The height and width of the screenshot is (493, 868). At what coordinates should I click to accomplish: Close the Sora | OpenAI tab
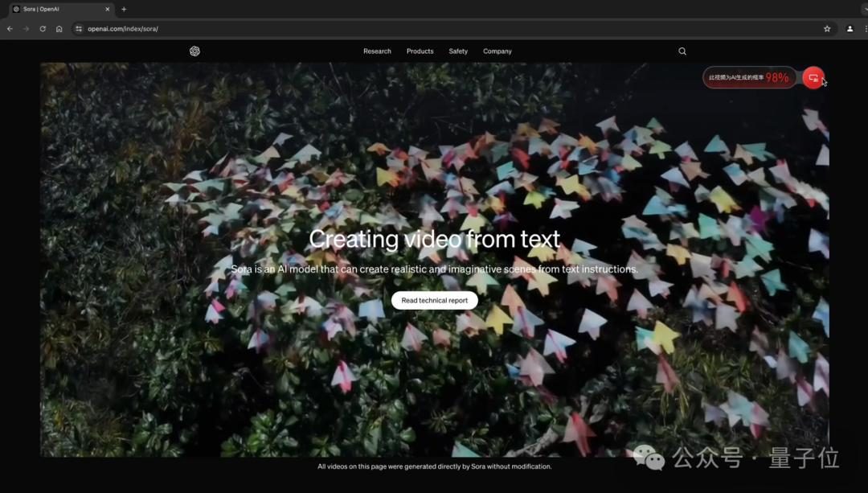point(108,9)
